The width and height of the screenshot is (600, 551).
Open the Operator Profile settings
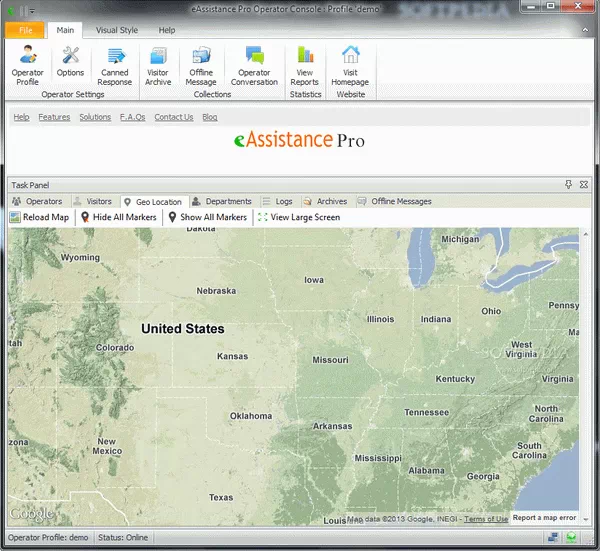pyautogui.click(x=28, y=65)
